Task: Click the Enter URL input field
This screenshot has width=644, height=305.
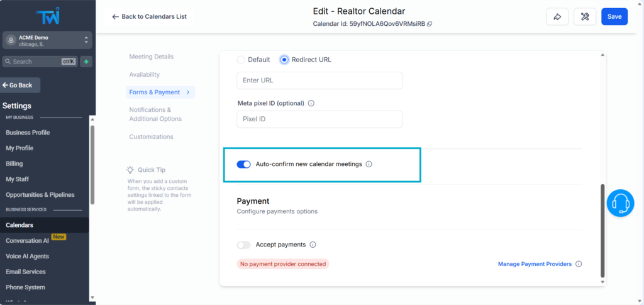Action: point(319,80)
